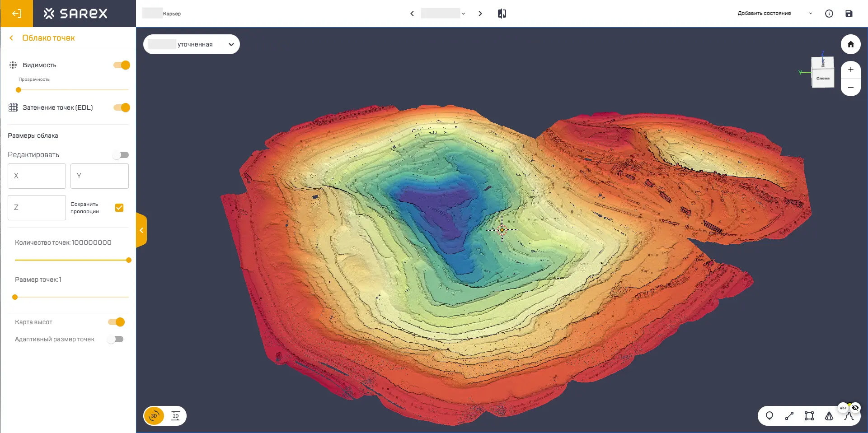Click the exit icon beside the SAREX logo
The width and height of the screenshot is (868, 433).
pos(16,14)
